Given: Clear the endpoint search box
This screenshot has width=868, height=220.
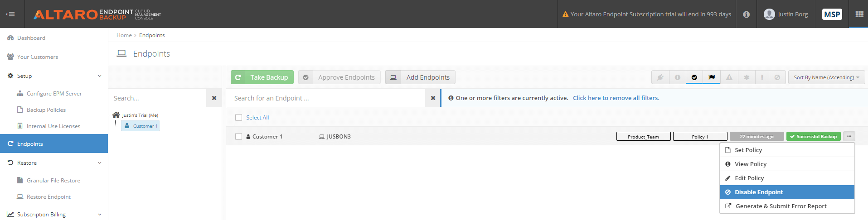Looking at the screenshot, I should tap(433, 98).
